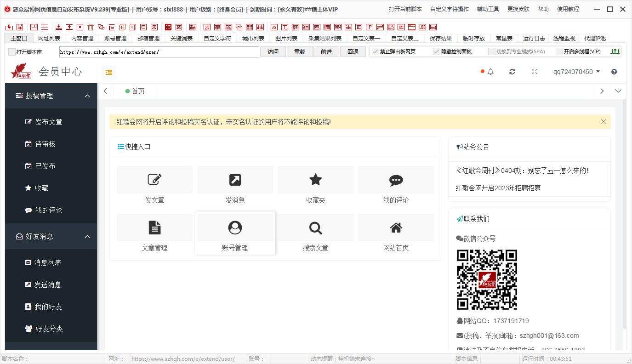Screen dimensions: 632x364
Task: Open the 更换皮肤 menu
Action: click(x=518, y=9)
